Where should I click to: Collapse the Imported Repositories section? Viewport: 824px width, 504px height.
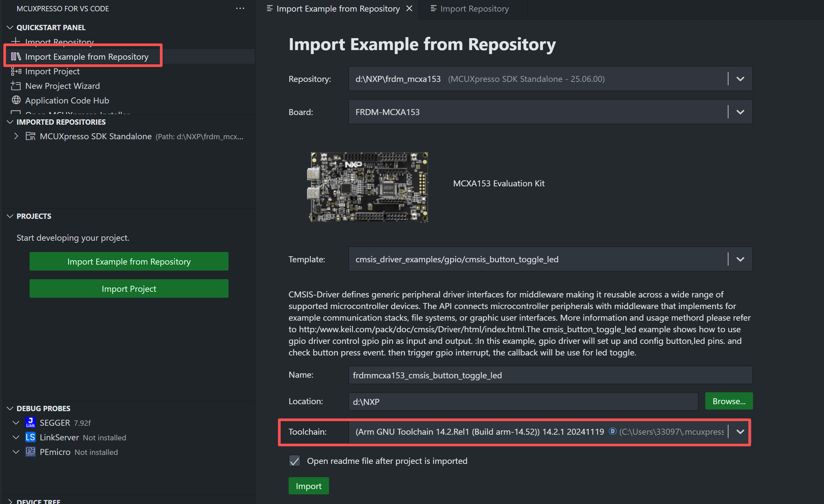click(x=10, y=122)
